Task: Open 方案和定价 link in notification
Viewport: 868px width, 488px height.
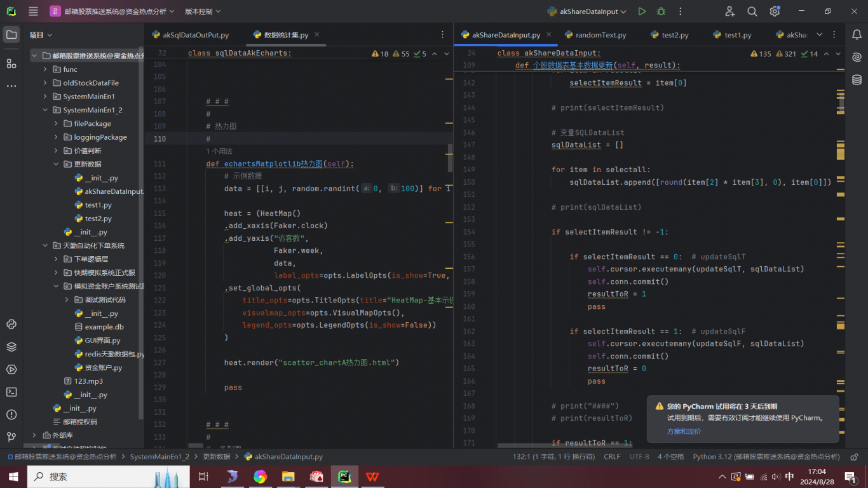Action: (x=684, y=431)
